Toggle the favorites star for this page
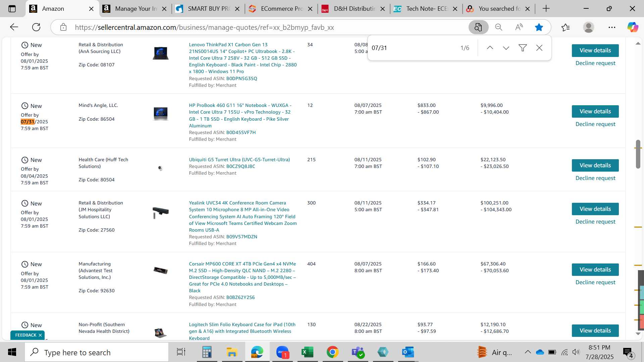 pos(539,27)
